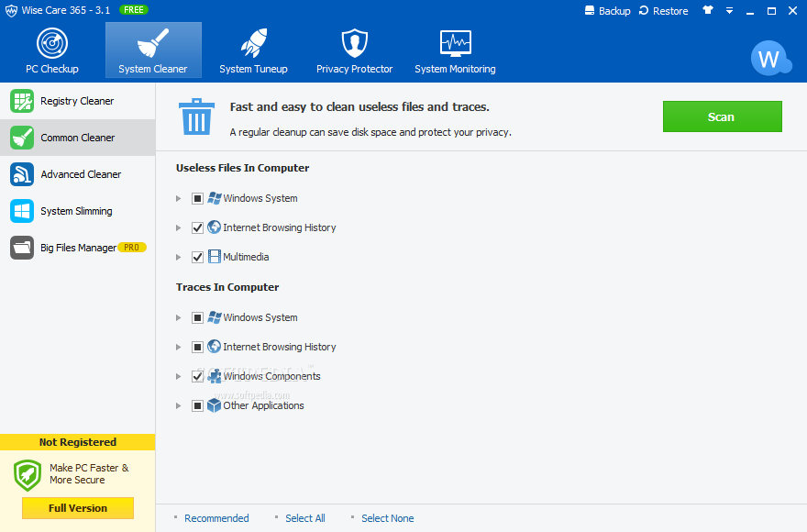Click Windows flag icon under Traces
807x532 pixels.
(x=214, y=317)
